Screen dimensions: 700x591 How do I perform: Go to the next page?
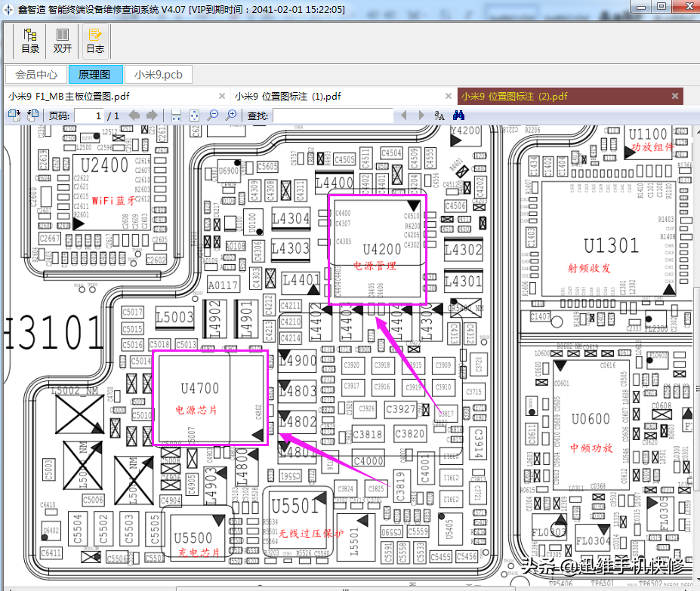pyautogui.click(x=152, y=115)
